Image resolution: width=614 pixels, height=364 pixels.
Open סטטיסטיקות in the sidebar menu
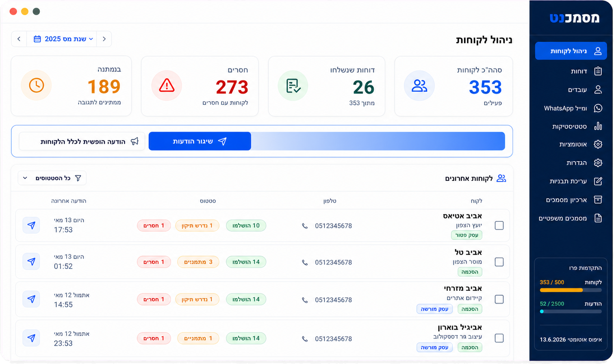pos(571,126)
